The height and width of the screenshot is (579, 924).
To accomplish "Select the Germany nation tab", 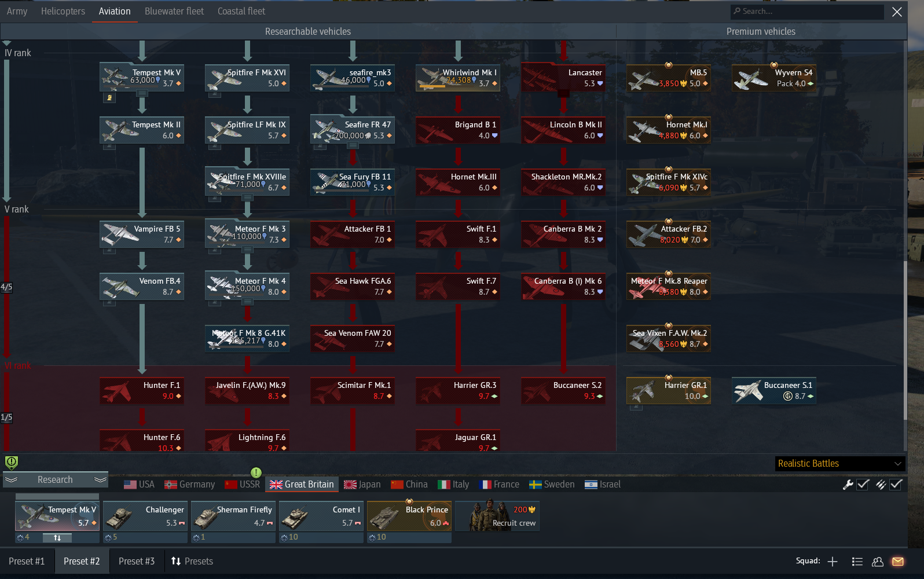I will [190, 485].
